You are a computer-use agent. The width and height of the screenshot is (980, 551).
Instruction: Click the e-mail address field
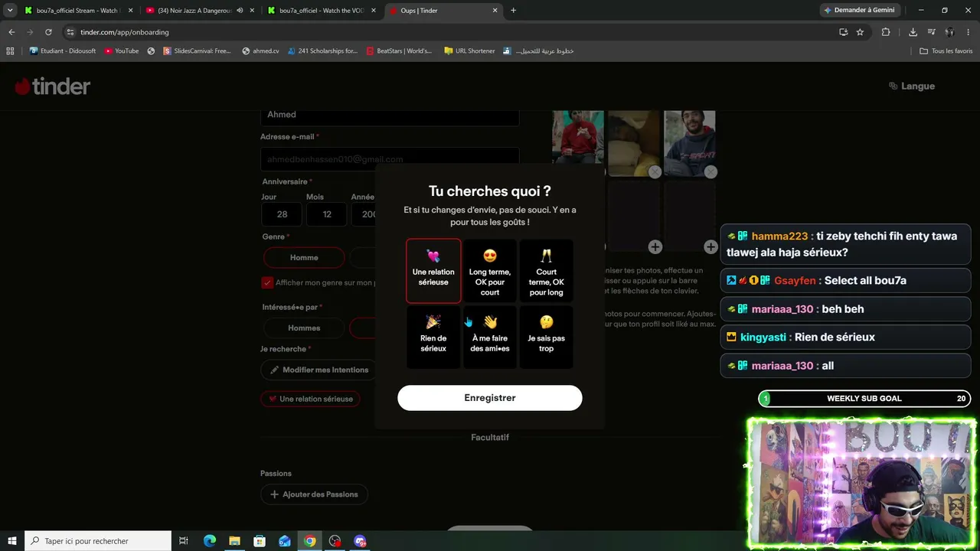tap(390, 159)
